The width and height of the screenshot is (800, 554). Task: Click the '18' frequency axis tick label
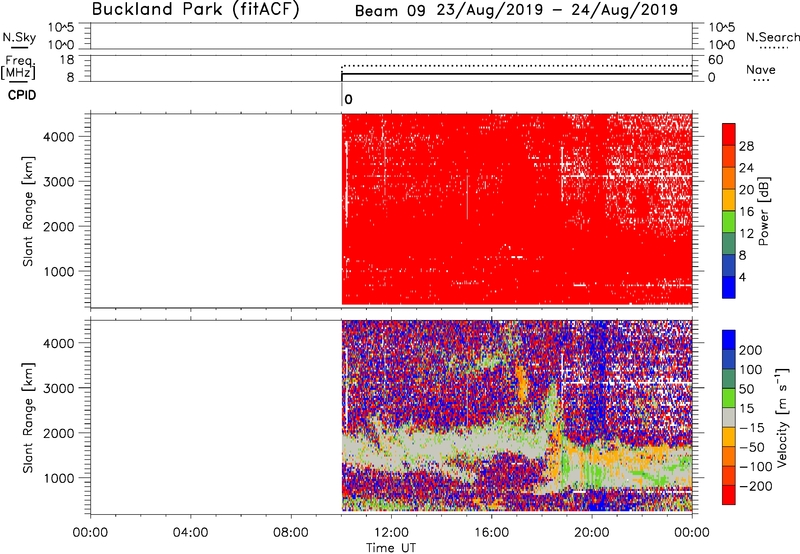pyautogui.click(x=67, y=60)
